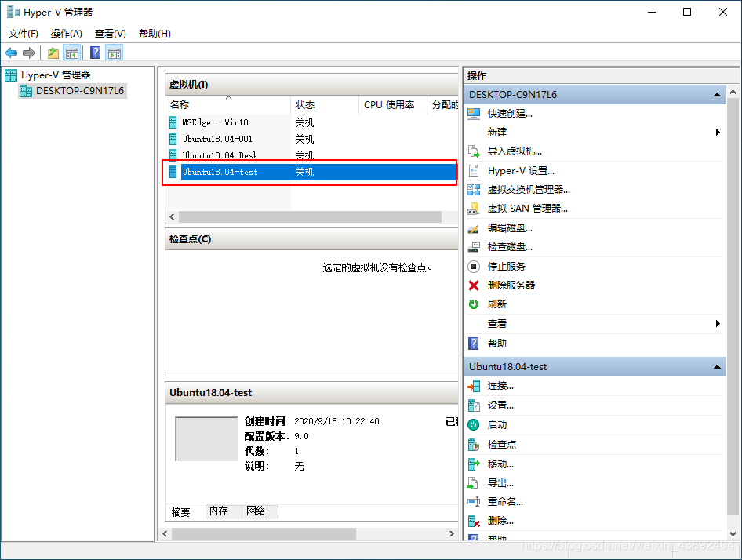This screenshot has width=742, height=560.
Task: Open toolbar help question-mark icon
Action: pyautogui.click(x=95, y=53)
